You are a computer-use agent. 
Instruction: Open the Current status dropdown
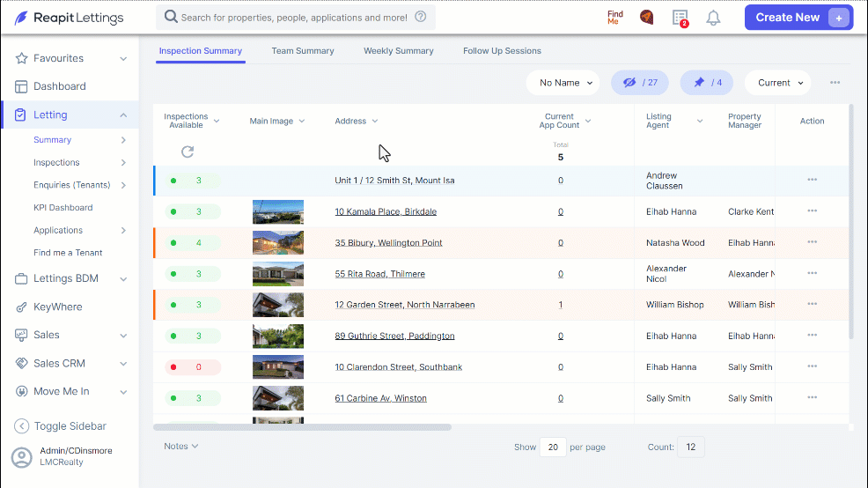coord(777,83)
